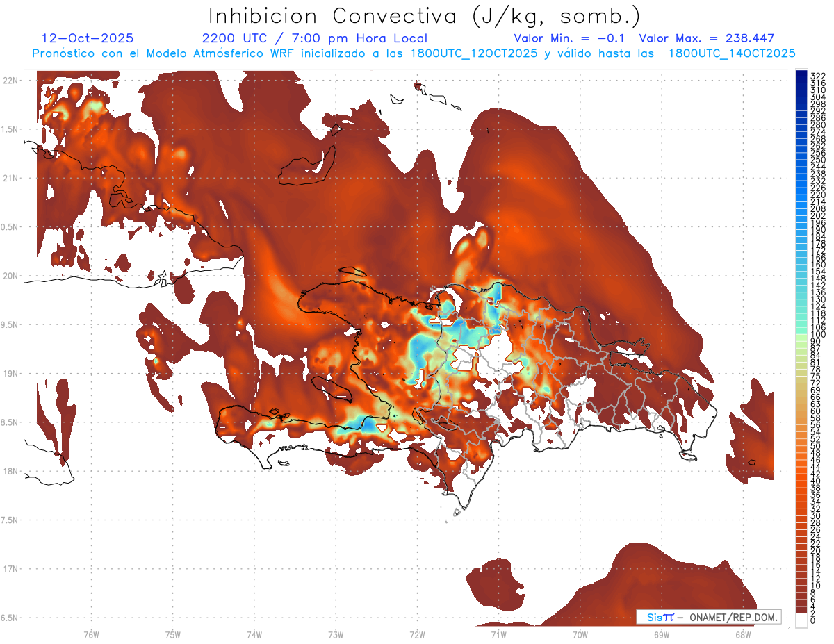834x644 pixels.
Task: Select the light green 100 colorbar swatch
Action: 801,335
